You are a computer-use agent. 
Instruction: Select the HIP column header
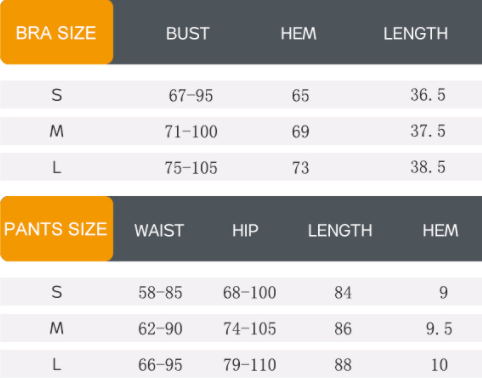245,231
